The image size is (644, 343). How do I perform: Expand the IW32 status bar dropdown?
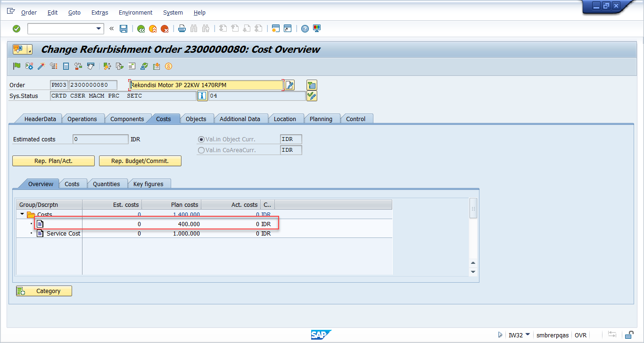point(527,335)
